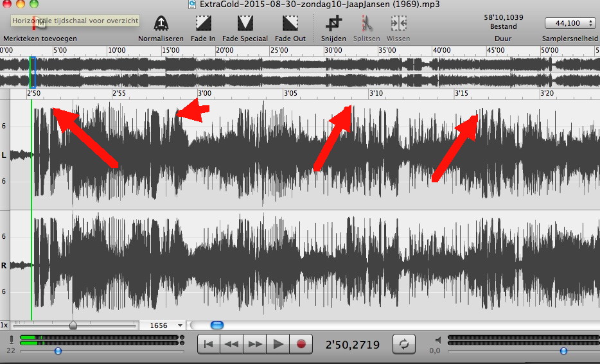Screen dimensions: 600x364
Task: Click the horizontal zoom slider knob
Action: (x=73, y=325)
